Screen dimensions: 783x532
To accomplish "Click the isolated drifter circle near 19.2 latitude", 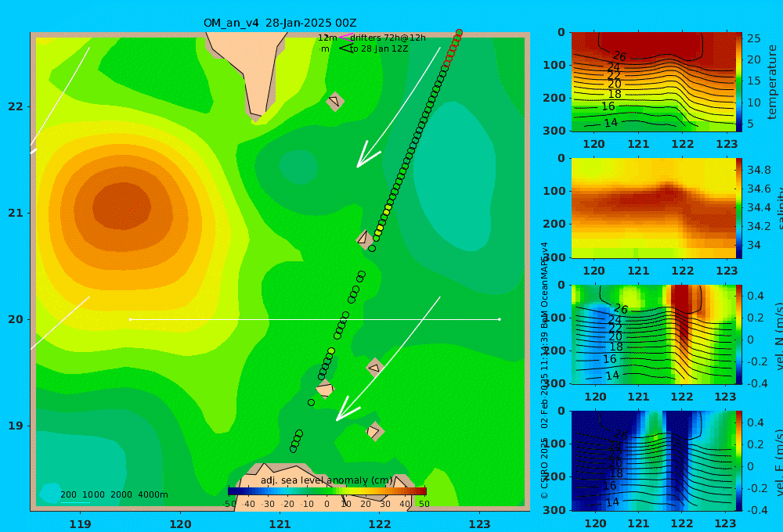I will [311, 402].
